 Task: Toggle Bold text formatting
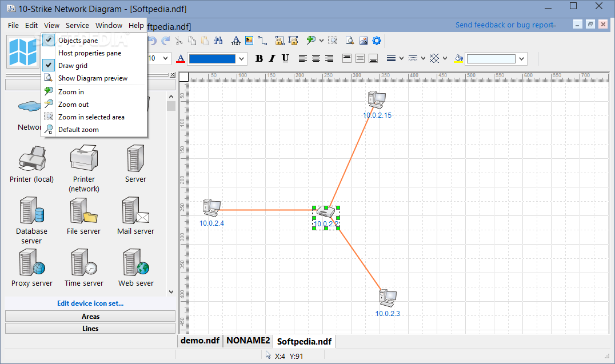tap(259, 58)
